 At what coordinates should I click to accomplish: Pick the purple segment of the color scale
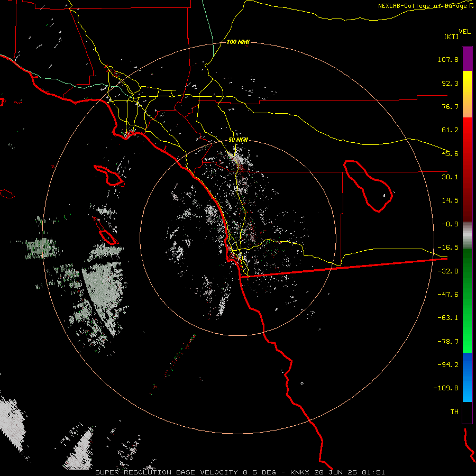(467, 59)
